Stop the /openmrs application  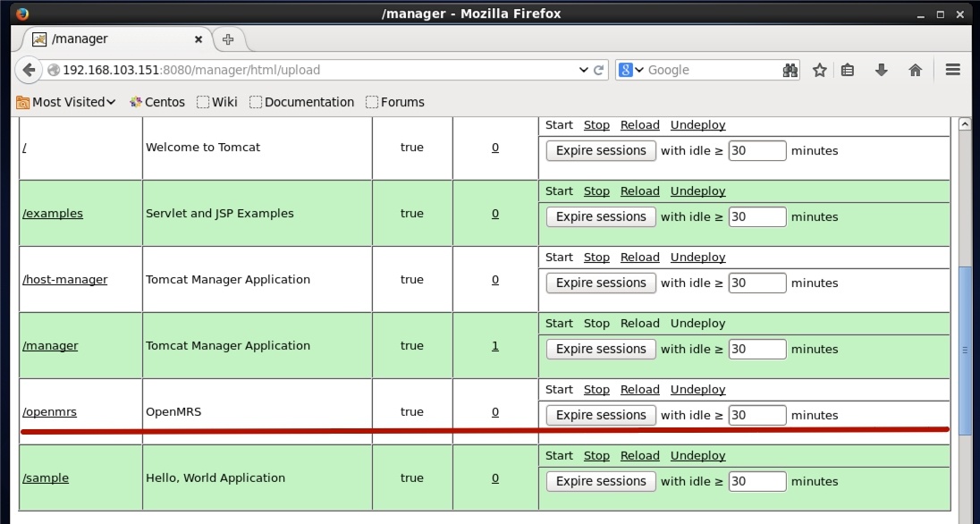[596, 390]
